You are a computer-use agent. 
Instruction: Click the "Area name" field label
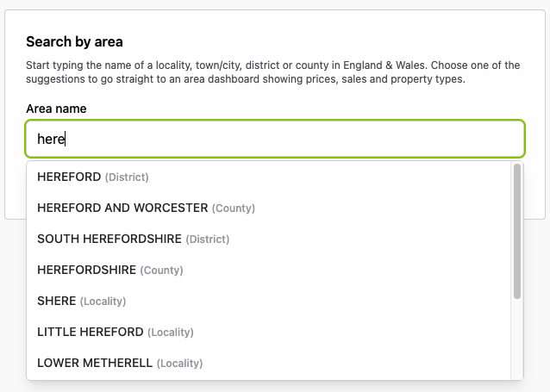click(x=56, y=109)
